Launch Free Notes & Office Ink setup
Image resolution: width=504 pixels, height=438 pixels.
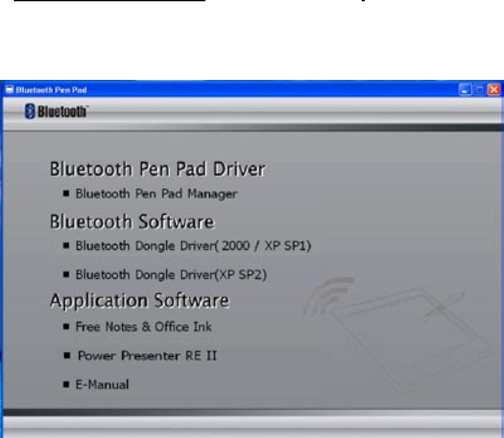pyautogui.click(x=144, y=327)
